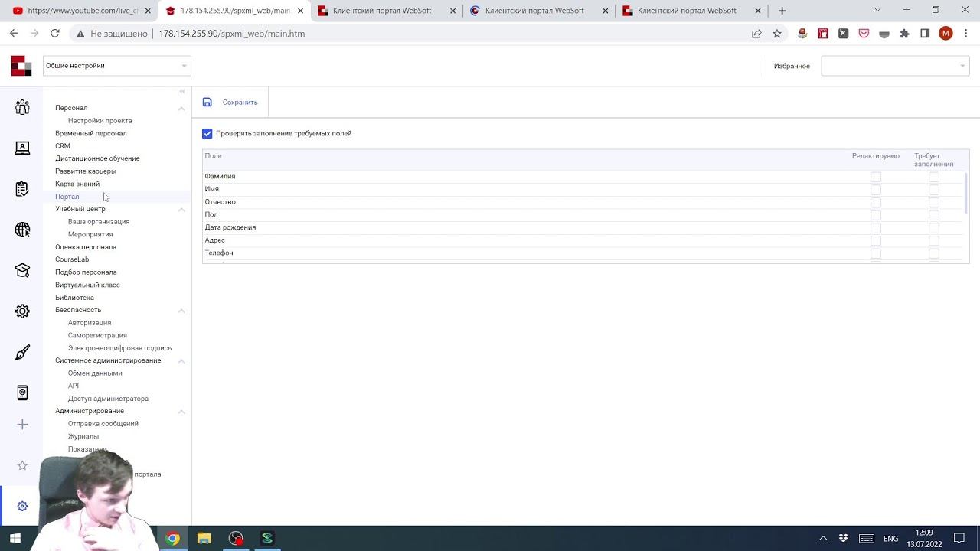Open Chrome profile avatar M

coord(946,34)
